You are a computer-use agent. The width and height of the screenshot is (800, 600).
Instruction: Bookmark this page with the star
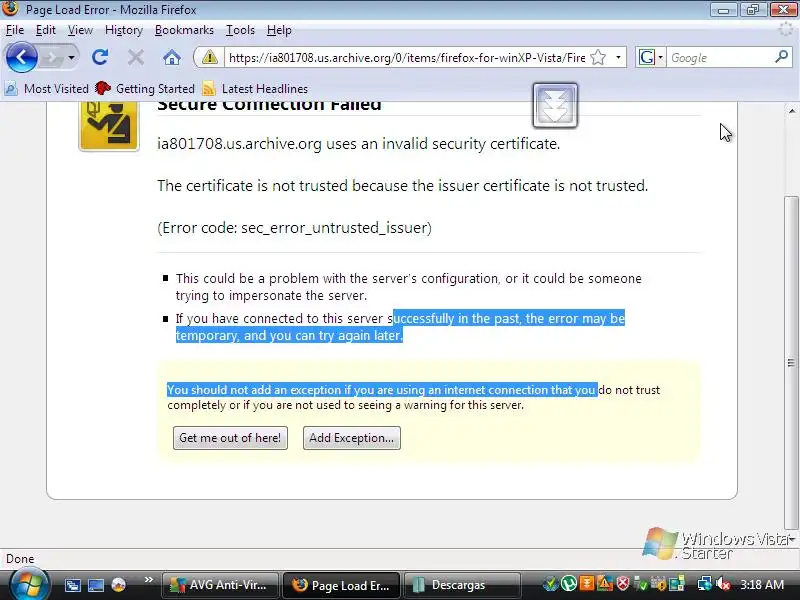(598, 58)
